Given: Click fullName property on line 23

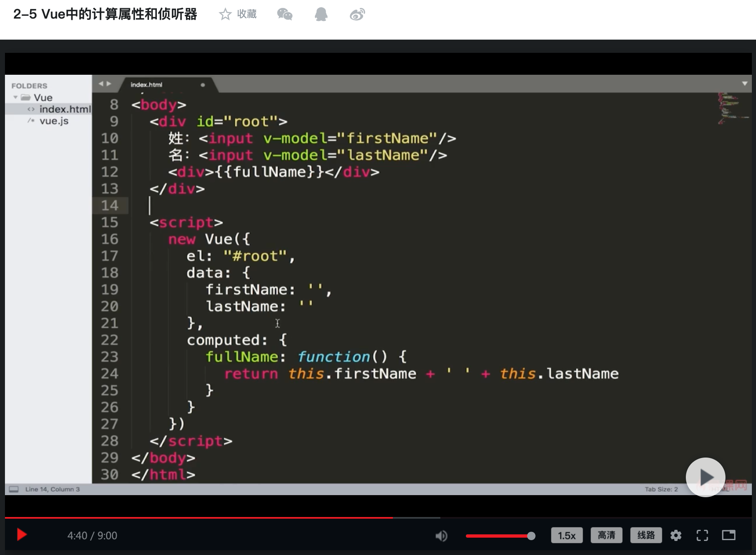Looking at the screenshot, I should pyautogui.click(x=242, y=356).
